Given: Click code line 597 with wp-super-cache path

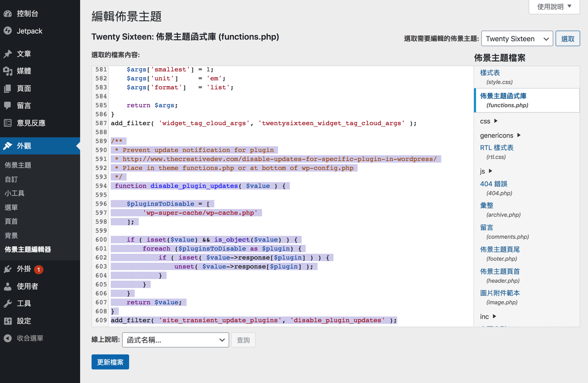Looking at the screenshot, I should (201, 213).
